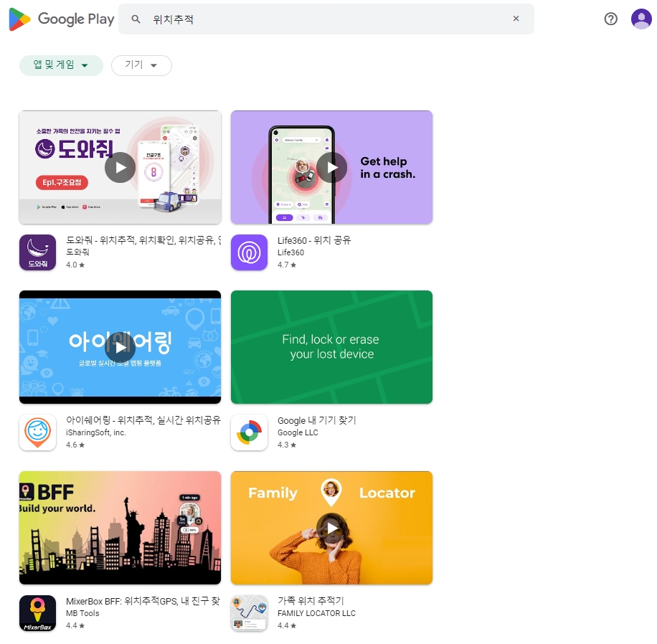Focus the search box containing 위치추적
This screenshot has width=657, height=644.
(326, 19)
